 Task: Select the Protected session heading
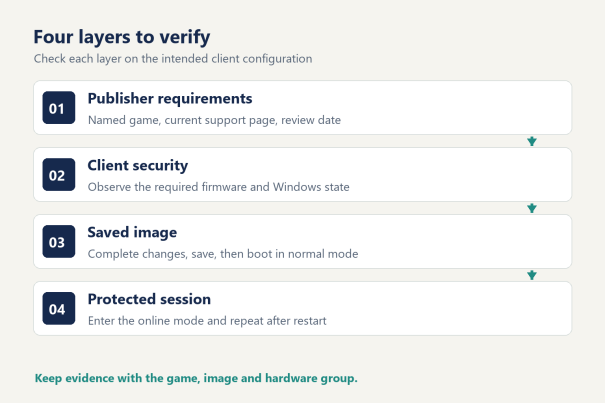click(149, 299)
